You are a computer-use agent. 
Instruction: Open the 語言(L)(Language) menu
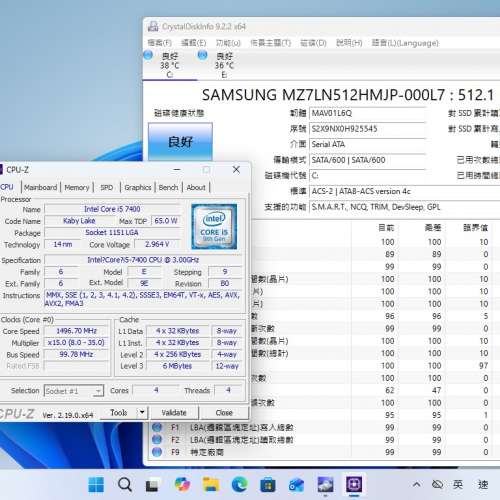coord(405,43)
